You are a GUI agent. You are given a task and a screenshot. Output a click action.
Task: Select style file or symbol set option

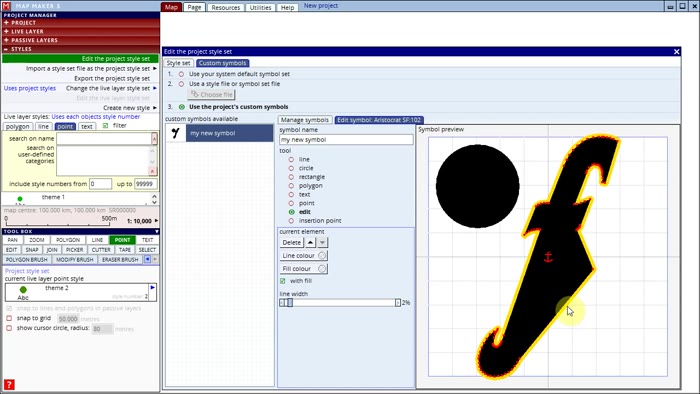coord(181,84)
